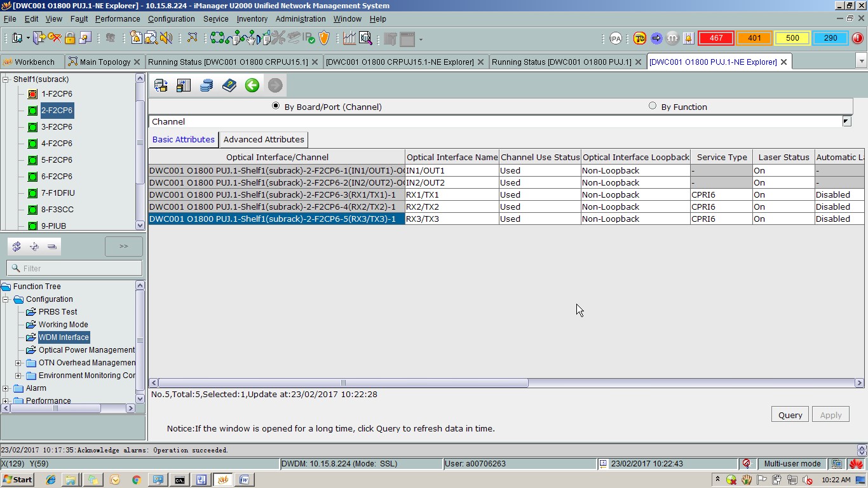Open the Performance menu
Viewport: 868px width, 488px height.
tap(118, 19)
